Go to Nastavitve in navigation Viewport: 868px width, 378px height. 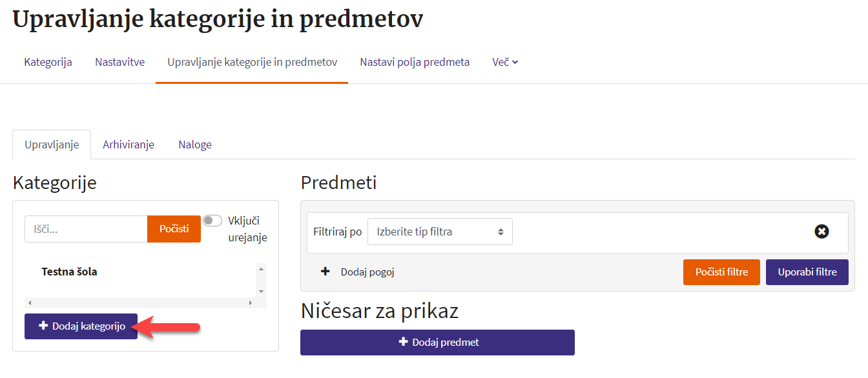click(119, 63)
